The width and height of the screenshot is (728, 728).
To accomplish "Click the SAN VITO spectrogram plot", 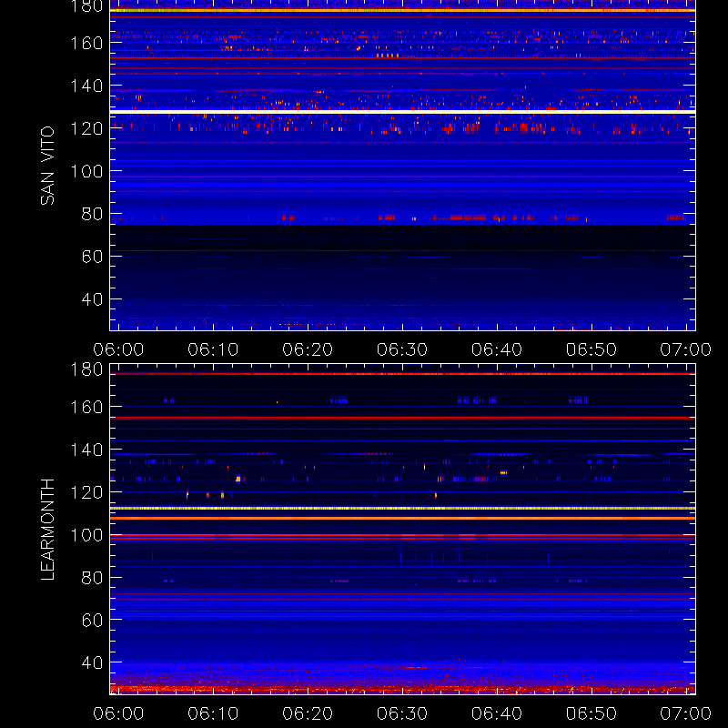I will tap(402, 165).
